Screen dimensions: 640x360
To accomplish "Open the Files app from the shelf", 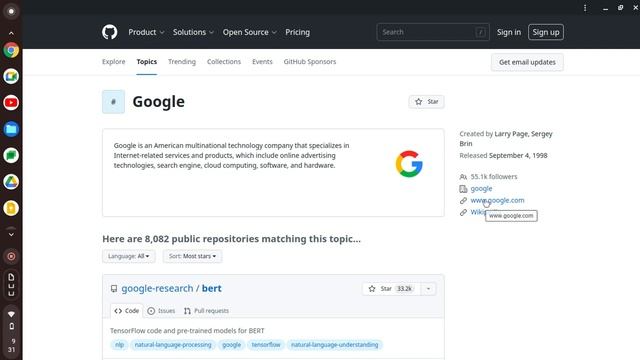I will pyautogui.click(x=11, y=129).
